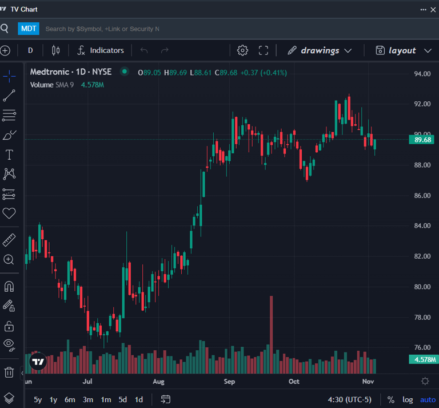The width and height of the screenshot is (439, 408).
Task: Click the 4:30 (UTC-5) timezone selector
Action: point(349,399)
